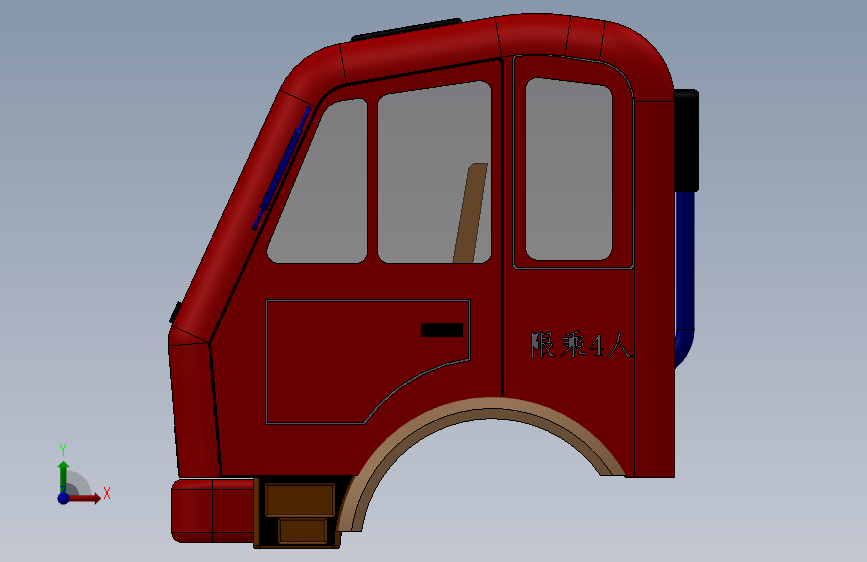Pick the black exhaust stack top behind cab
867x562 pixels.
686,140
